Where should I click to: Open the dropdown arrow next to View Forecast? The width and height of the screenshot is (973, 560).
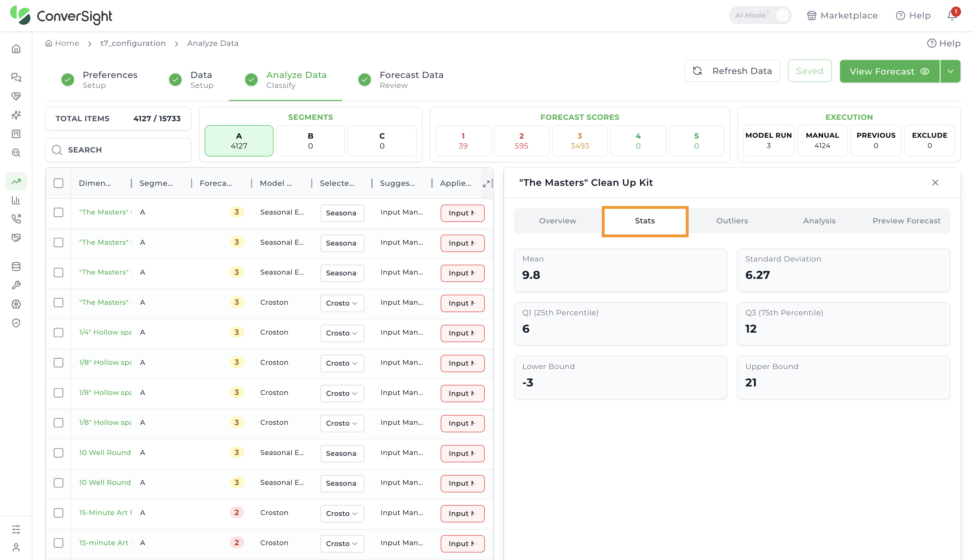[950, 71]
